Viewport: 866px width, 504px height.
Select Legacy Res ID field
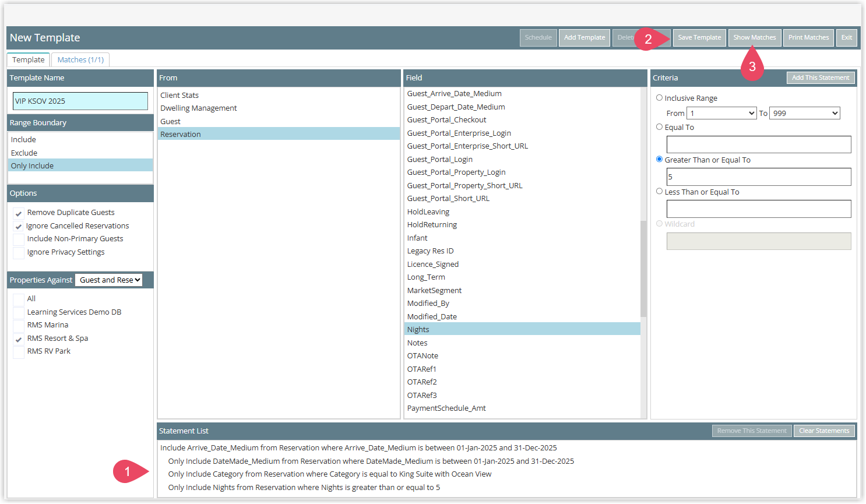pyautogui.click(x=522, y=251)
